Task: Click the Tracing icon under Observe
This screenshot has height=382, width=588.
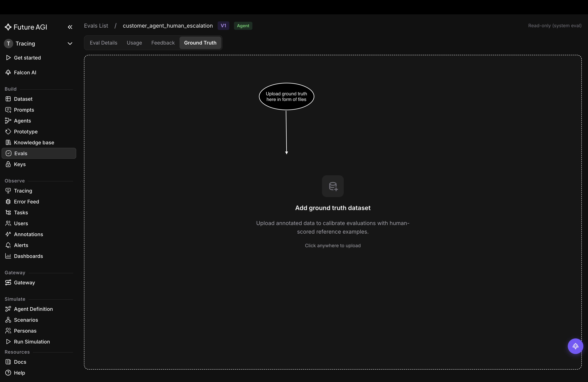Action: [x=8, y=191]
